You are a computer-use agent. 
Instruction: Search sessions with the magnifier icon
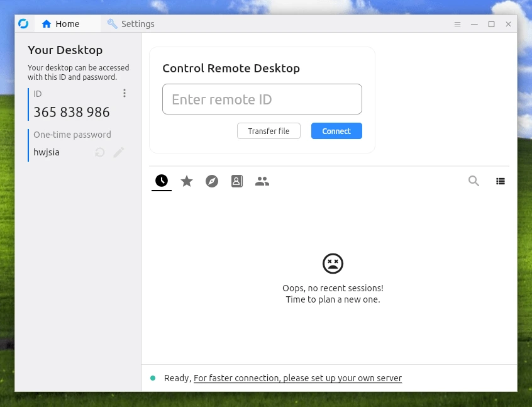[x=474, y=181]
